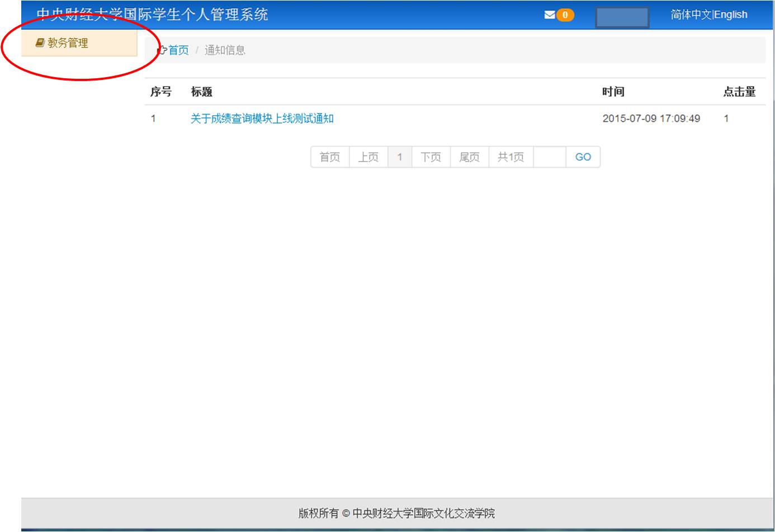Screen dimensions: 775x532
Task: Click the 点击量 column header
Action: click(x=739, y=92)
